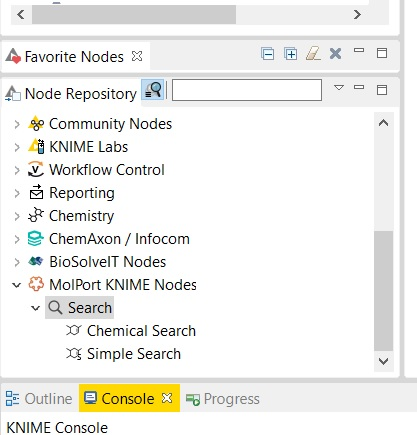Click the MolPort KNIME Nodes icon
417x435 pixels.
[36, 284]
